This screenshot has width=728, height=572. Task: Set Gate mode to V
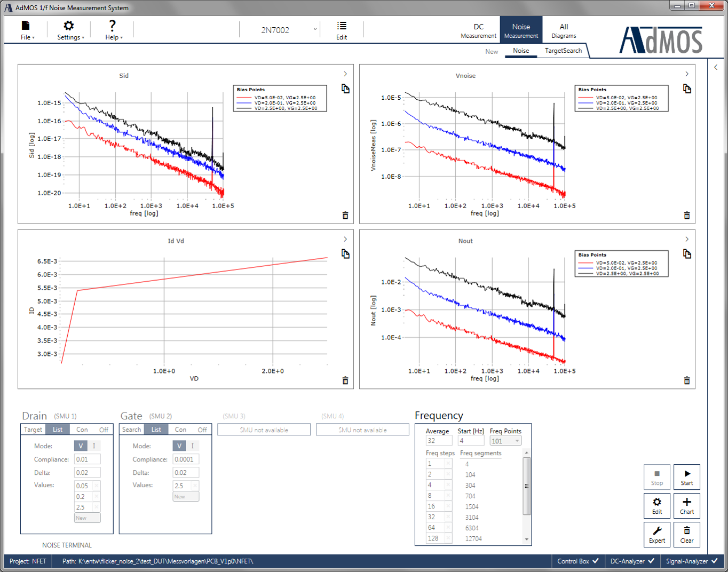(179, 446)
